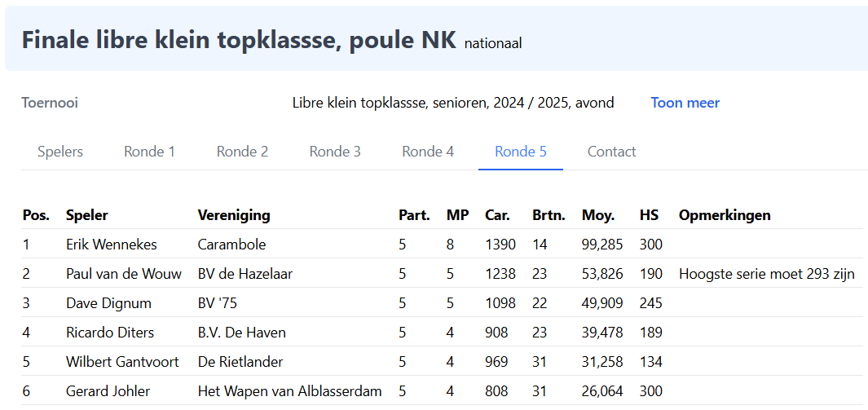The height and width of the screenshot is (410, 868).
Task: Click the Moy. column header
Action: pos(597,215)
